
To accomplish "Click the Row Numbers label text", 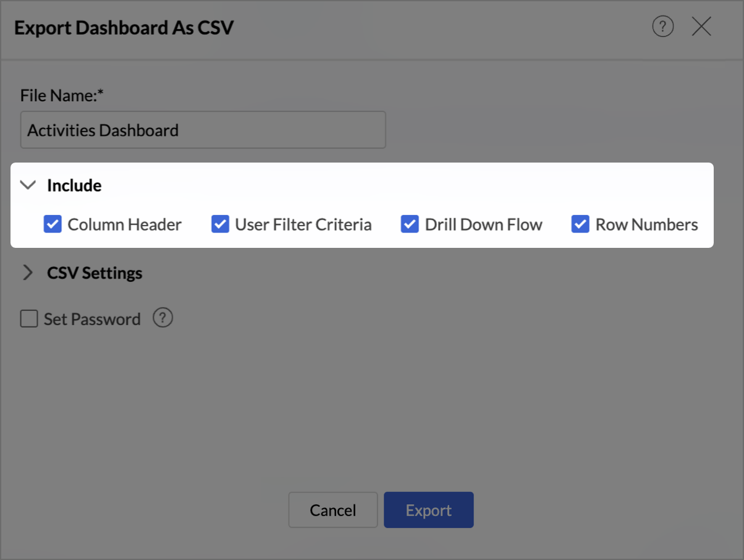I will coord(646,224).
